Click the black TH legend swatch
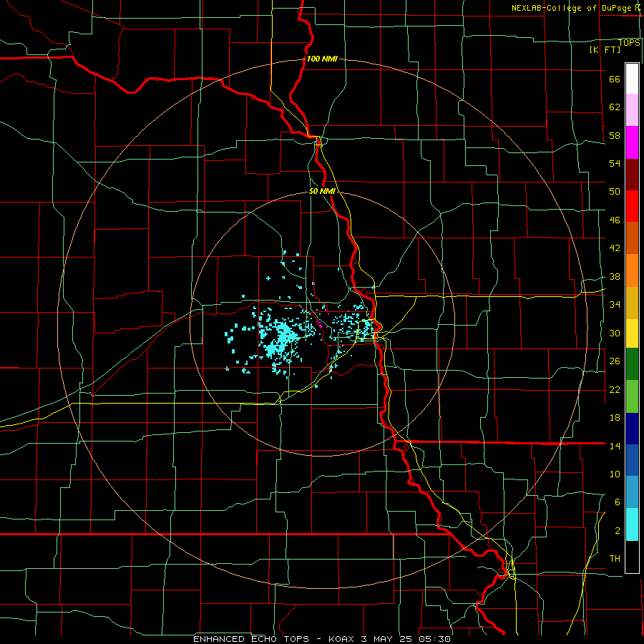The height and width of the screenshot is (644, 644). tap(632, 557)
